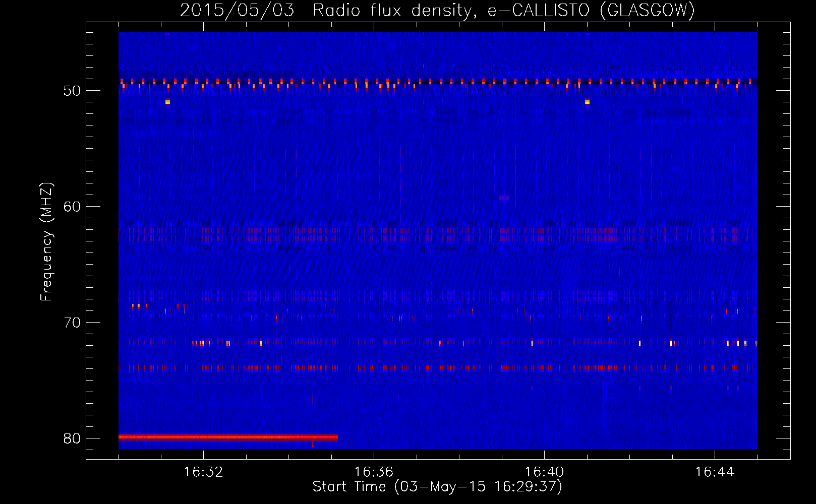Click the date 2015/05/03 in the title
The width and height of the screenshot is (816, 504).
coord(237,10)
